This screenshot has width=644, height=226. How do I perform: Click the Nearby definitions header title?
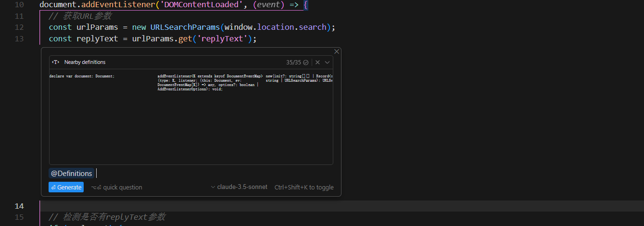pos(85,62)
